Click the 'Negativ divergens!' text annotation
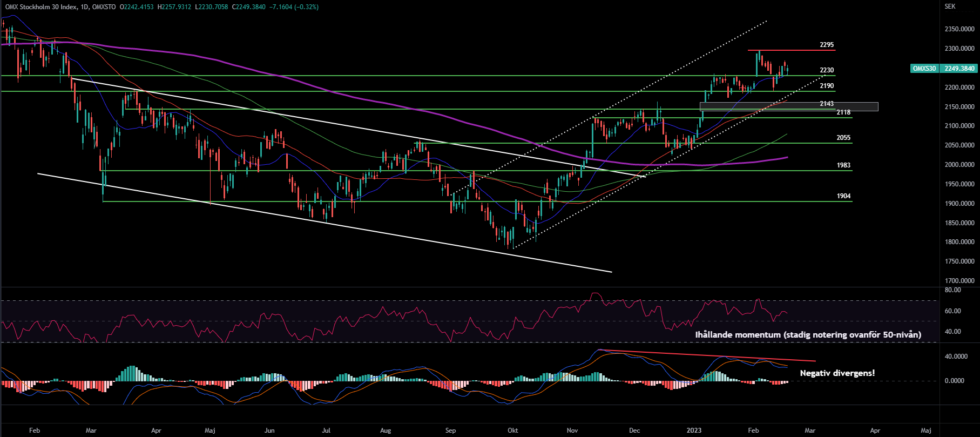The image size is (980, 437). 837,373
